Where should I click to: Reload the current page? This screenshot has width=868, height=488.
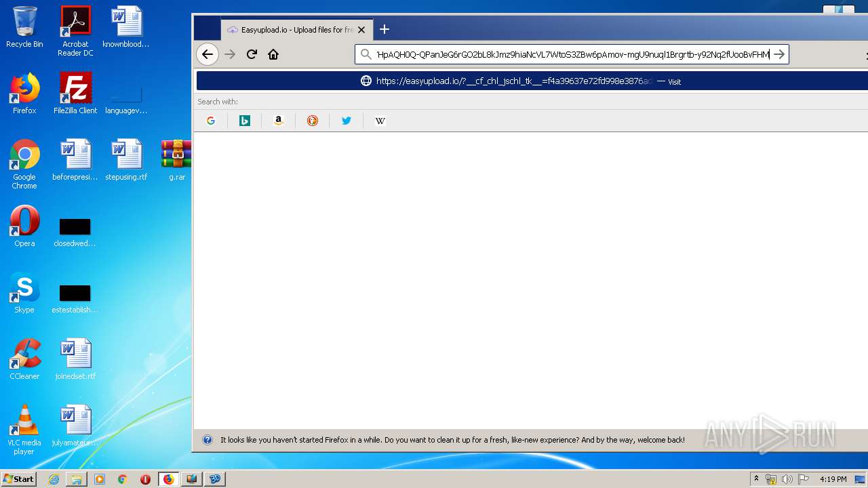click(252, 54)
